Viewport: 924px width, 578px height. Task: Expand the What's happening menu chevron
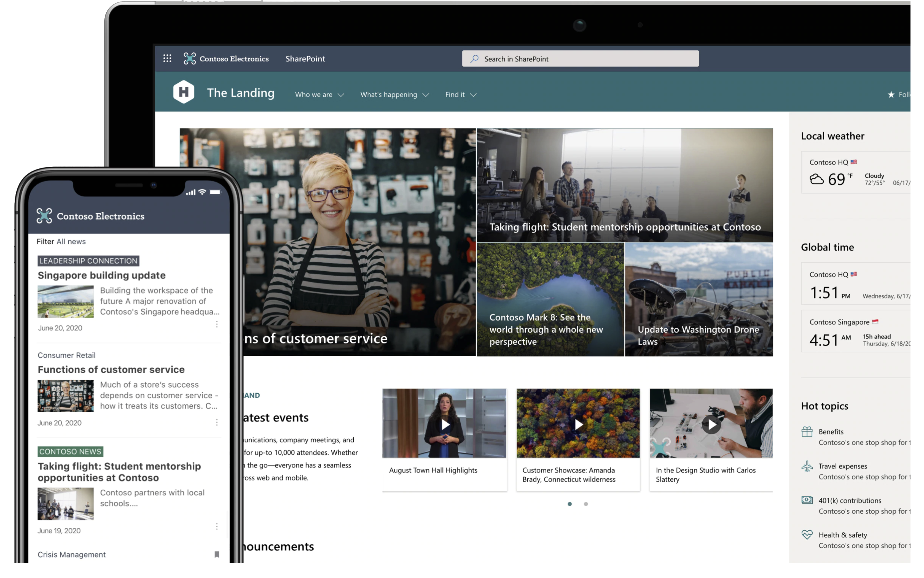426,95
